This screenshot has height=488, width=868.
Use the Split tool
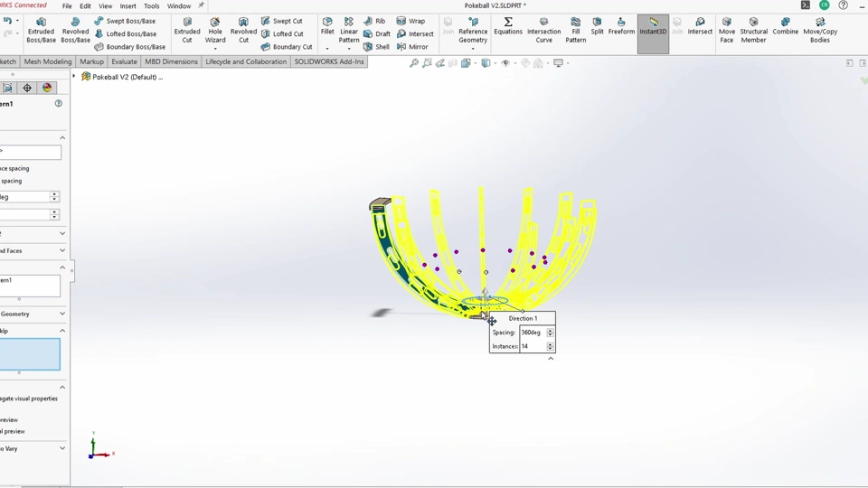597,26
